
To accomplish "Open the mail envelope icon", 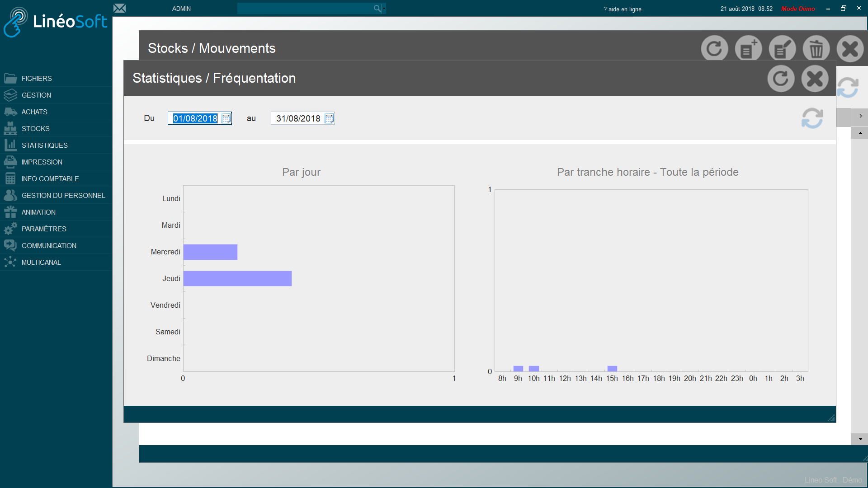I will tap(119, 8).
